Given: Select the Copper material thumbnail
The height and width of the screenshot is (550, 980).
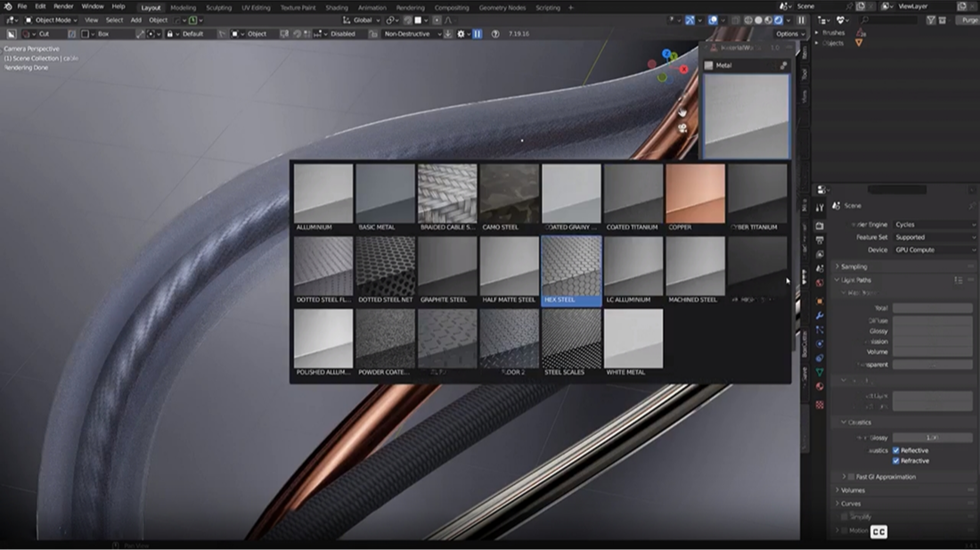Looking at the screenshot, I should [x=696, y=193].
